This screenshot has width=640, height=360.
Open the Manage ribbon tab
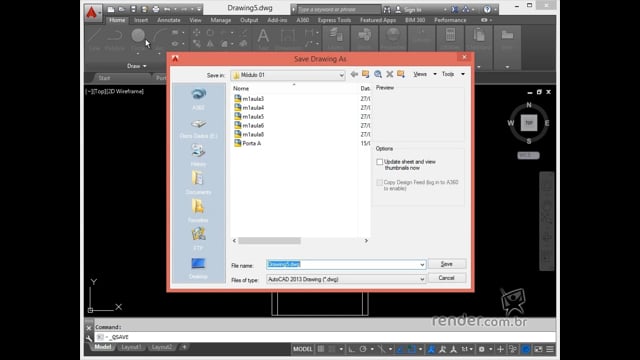click(x=220, y=20)
